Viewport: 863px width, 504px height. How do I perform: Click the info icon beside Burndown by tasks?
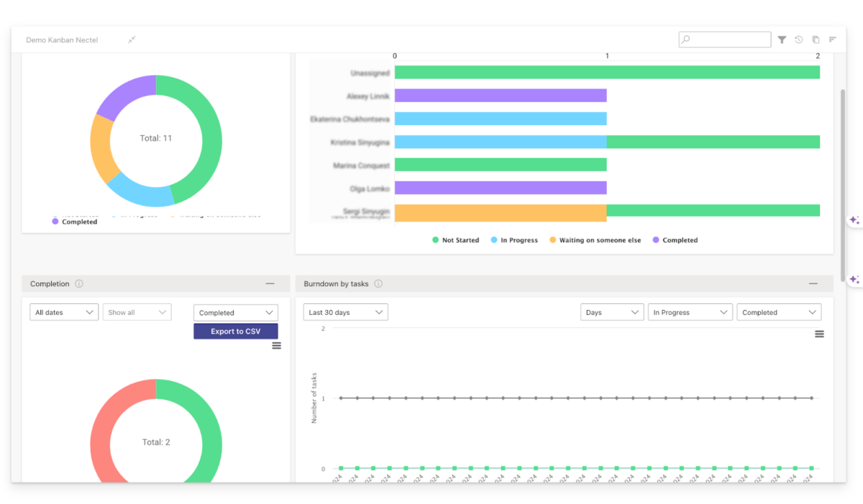(380, 283)
